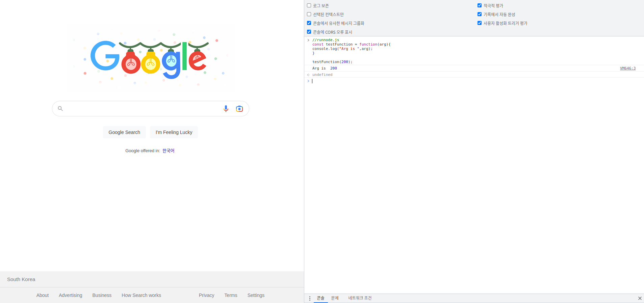Uncheck 콘솔에 CORS 오류 표시
The width and height of the screenshot is (644, 303).
click(309, 32)
